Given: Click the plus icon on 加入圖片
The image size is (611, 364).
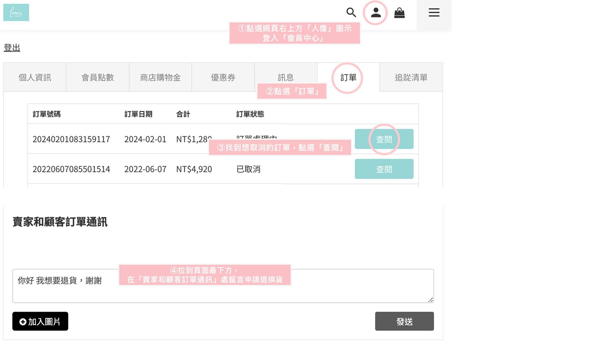Looking at the screenshot, I should click(23, 322).
